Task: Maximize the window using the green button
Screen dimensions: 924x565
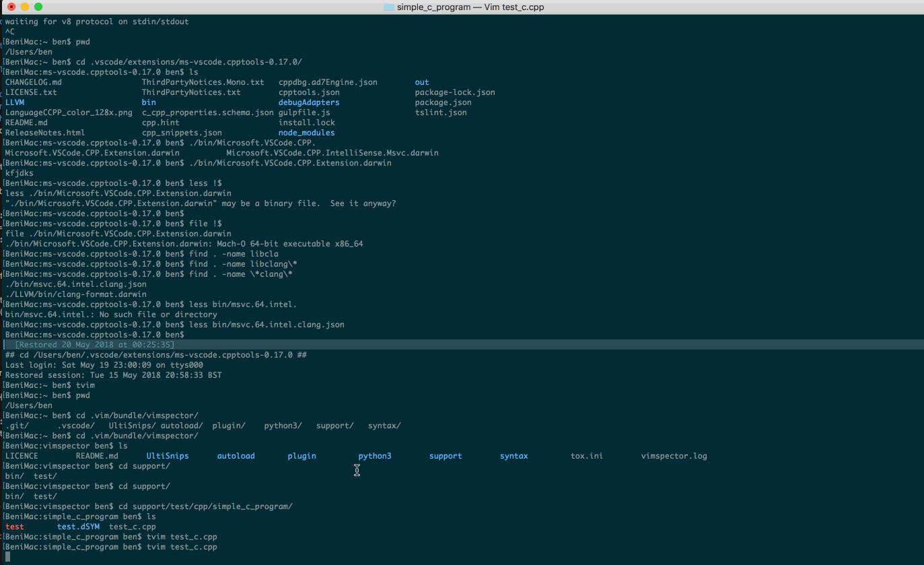Action: point(38,7)
